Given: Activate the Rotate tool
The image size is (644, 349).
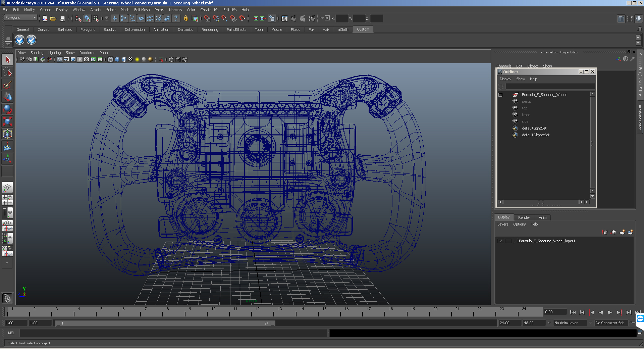Looking at the screenshot, I should click(x=7, y=109).
